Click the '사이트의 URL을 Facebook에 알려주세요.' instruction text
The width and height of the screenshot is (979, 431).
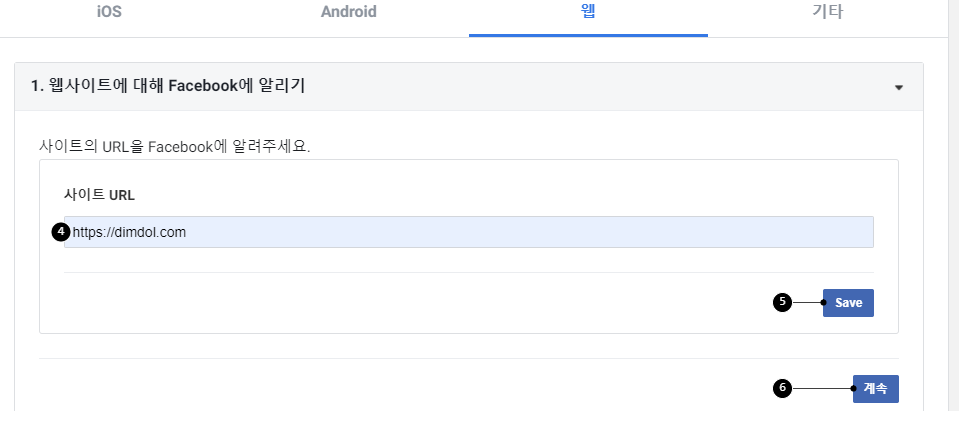(x=174, y=147)
